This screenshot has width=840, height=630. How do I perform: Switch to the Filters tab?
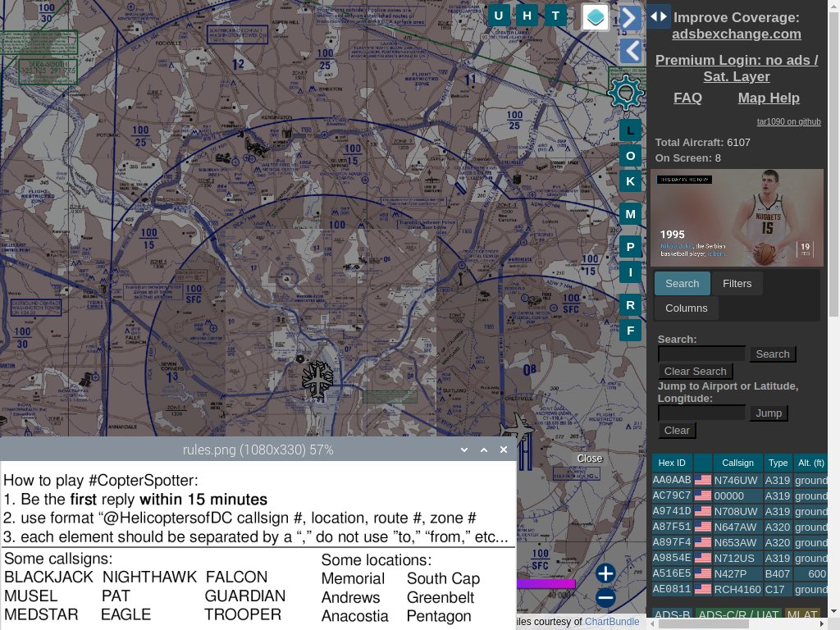[x=736, y=283]
